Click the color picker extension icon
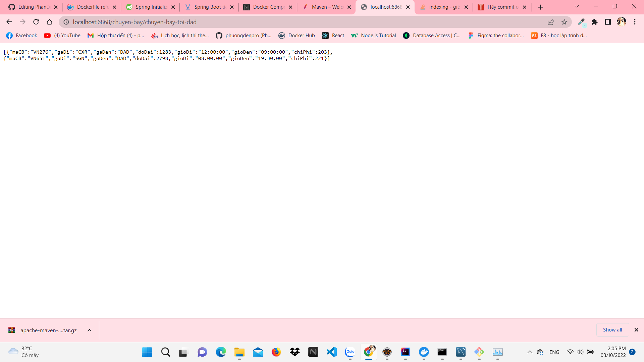This screenshot has width=644, height=362. [581, 22]
